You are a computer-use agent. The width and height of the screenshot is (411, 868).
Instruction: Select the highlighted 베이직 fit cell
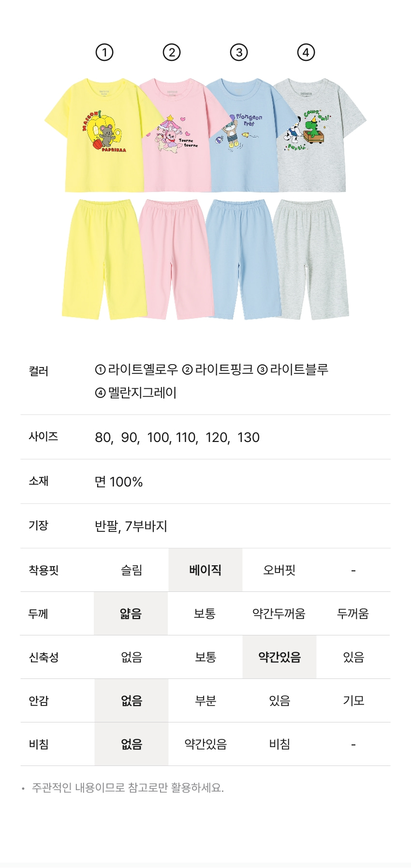205,570
